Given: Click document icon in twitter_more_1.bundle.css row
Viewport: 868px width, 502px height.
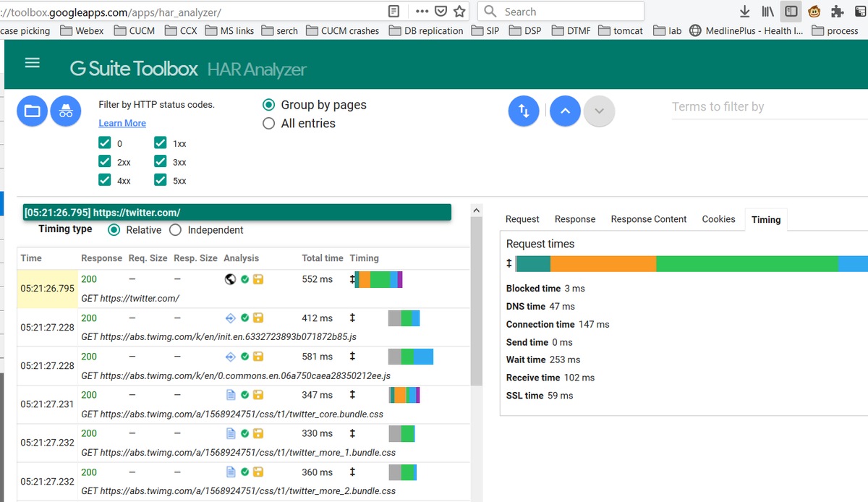Looking at the screenshot, I should (x=231, y=433).
